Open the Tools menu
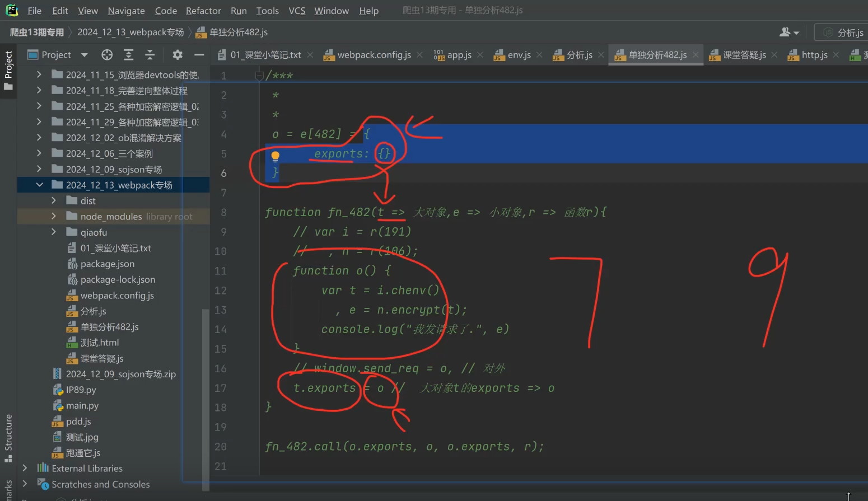The width and height of the screenshot is (868, 501). [267, 11]
